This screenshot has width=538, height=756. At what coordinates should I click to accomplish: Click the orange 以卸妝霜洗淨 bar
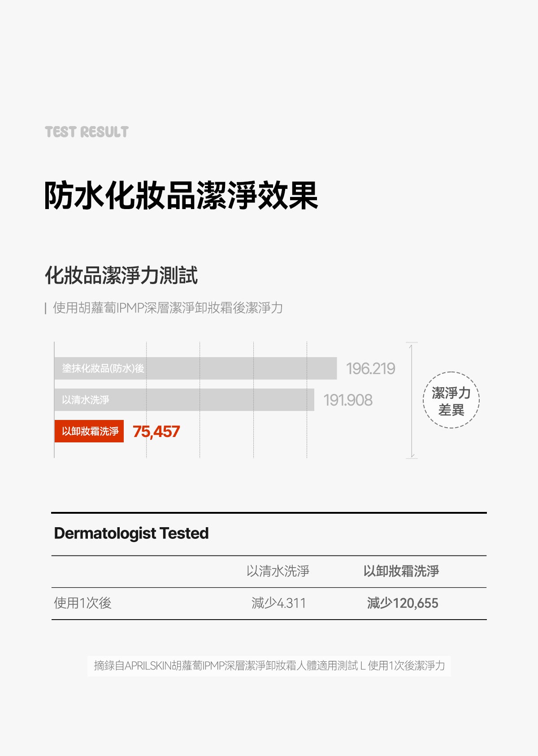(89, 431)
